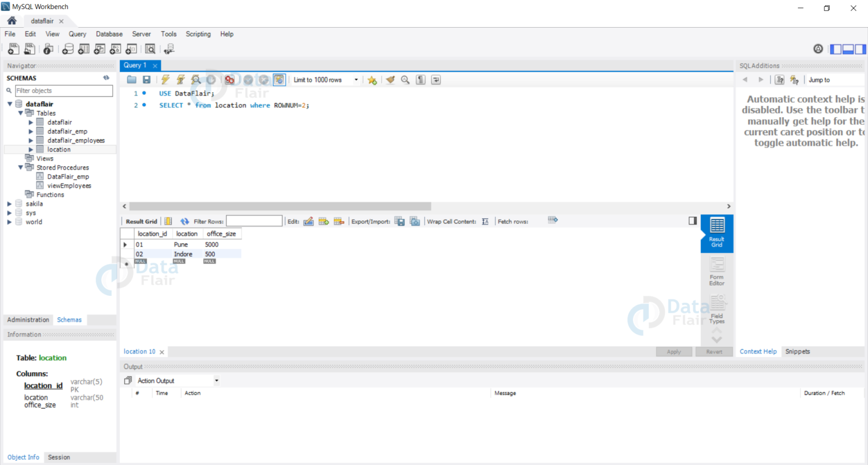Image resolution: width=868 pixels, height=465 pixels.
Task: Beautify query broom icon
Action: [390, 80]
